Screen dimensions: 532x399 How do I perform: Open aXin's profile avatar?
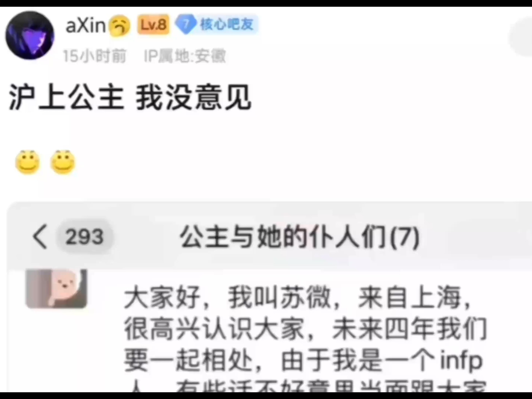(30, 35)
